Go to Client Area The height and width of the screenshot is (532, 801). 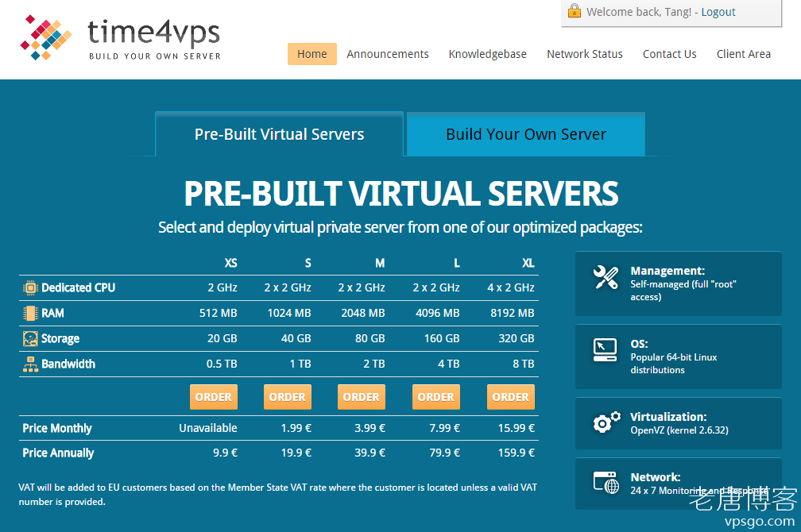pyautogui.click(x=743, y=54)
